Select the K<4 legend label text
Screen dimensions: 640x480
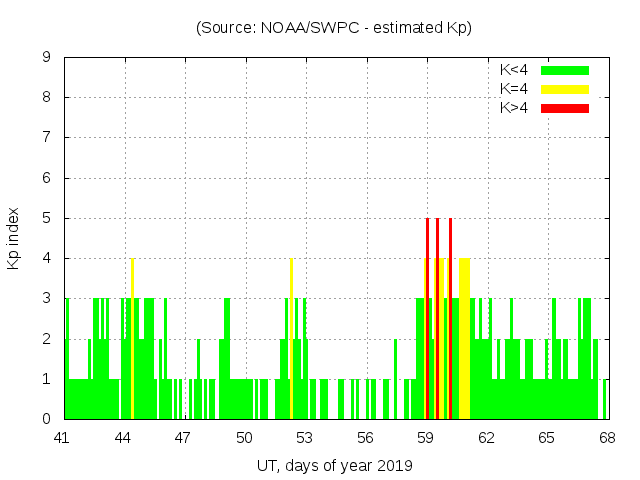pyautogui.click(x=514, y=70)
